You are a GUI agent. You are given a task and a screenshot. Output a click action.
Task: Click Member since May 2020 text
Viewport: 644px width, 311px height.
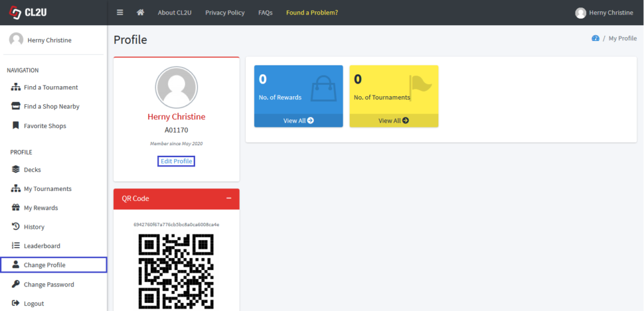tap(176, 144)
